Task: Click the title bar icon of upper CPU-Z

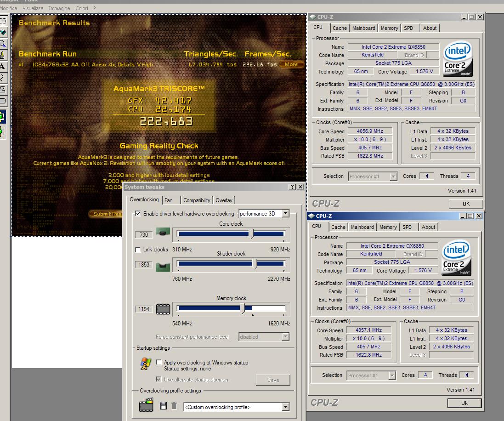Action: pos(313,17)
